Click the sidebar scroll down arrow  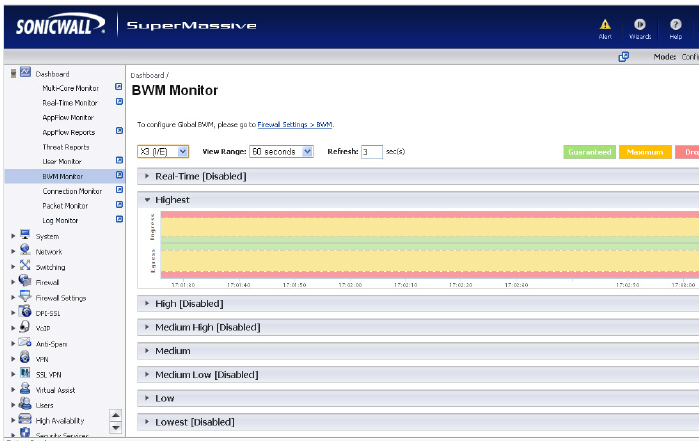(115, 428)
